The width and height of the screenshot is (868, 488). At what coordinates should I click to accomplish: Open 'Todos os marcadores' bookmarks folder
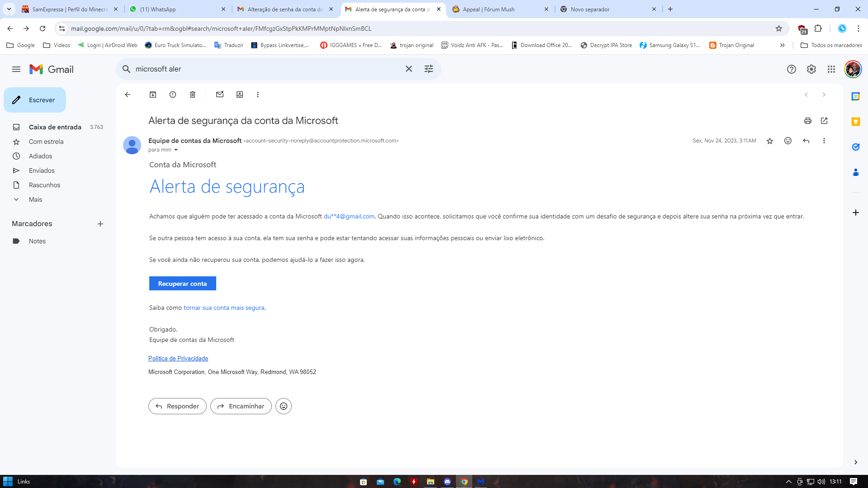pos(831,45)
